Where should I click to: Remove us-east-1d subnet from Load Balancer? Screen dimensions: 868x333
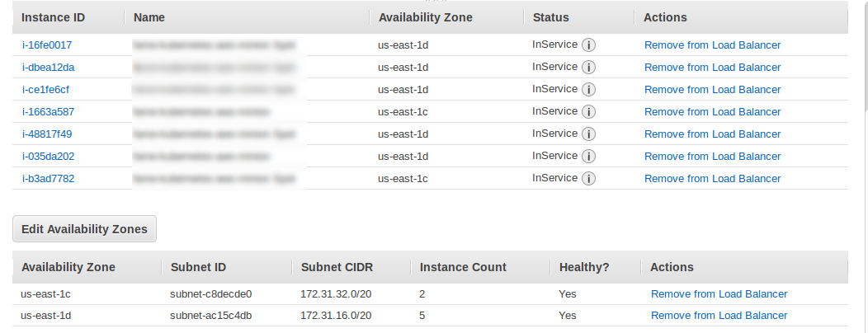click(x=719, y=316)
